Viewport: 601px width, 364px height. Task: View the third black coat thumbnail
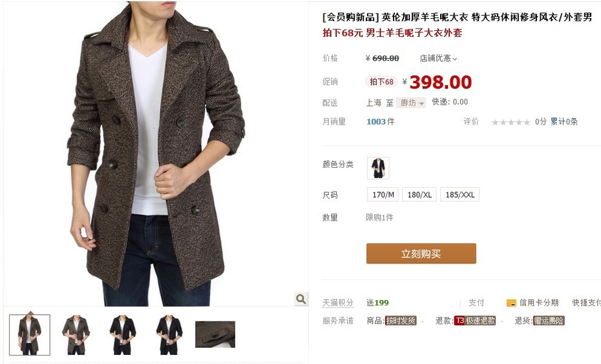(123, 335)
